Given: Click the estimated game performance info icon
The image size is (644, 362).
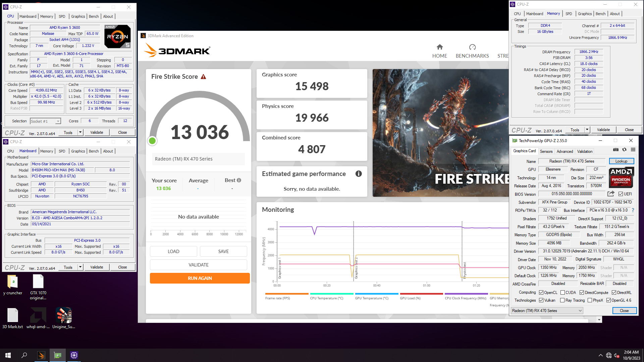Looking at the screenshot, I should pos(359,174).
